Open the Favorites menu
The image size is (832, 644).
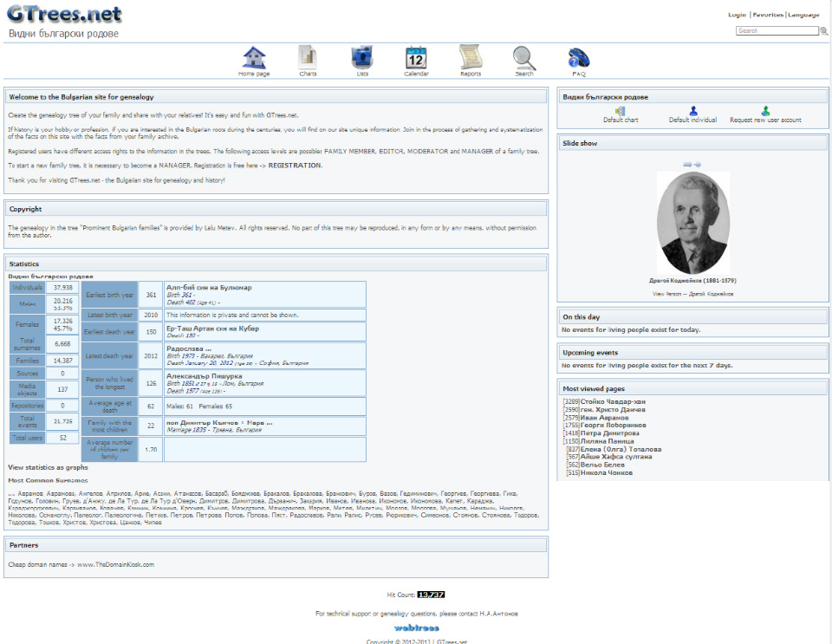pos(767,15)
